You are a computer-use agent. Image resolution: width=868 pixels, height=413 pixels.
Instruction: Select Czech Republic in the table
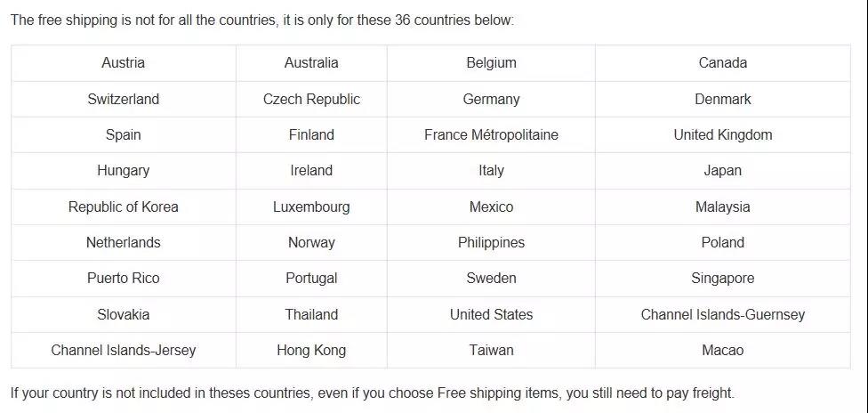pos(311,99)
